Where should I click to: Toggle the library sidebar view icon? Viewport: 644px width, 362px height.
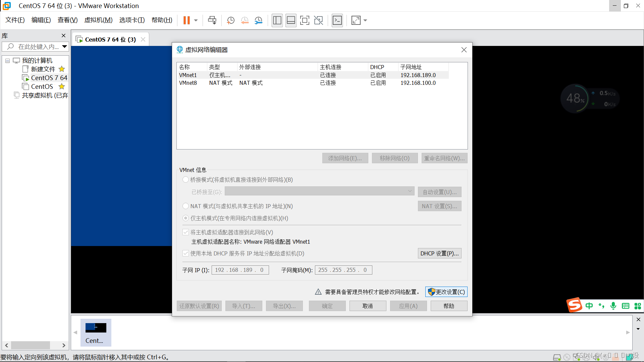(x=277, y=20)
